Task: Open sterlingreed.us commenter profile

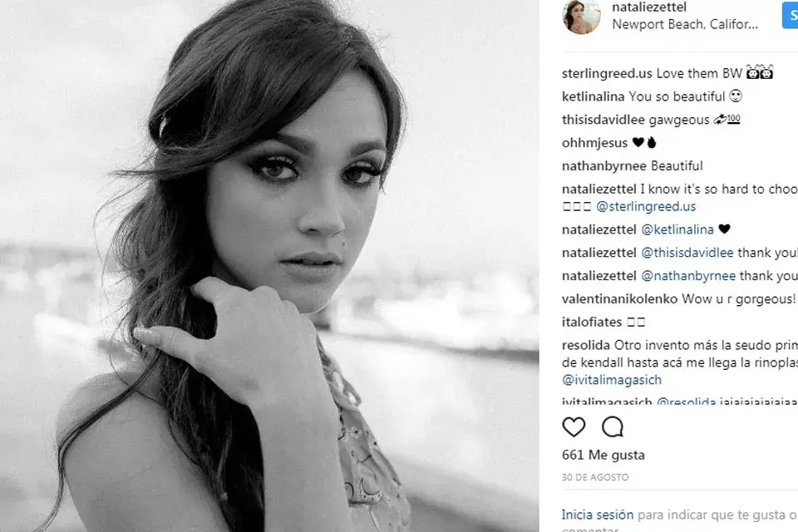Action: [607, 73]
